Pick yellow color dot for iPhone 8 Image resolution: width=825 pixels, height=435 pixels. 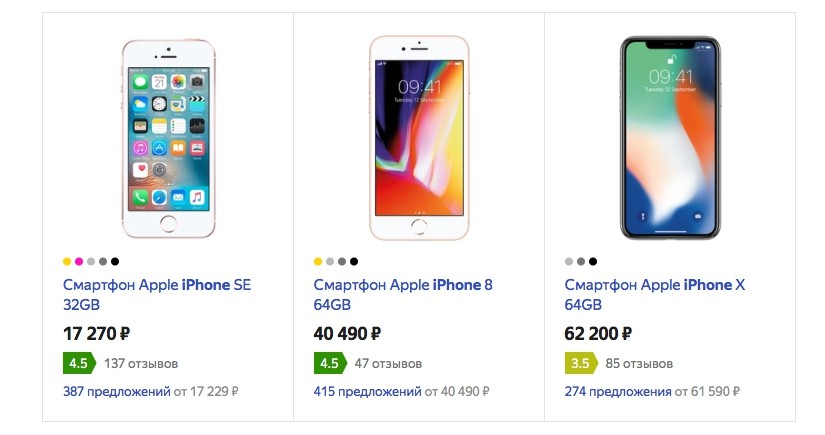click(x=318, y=262)
